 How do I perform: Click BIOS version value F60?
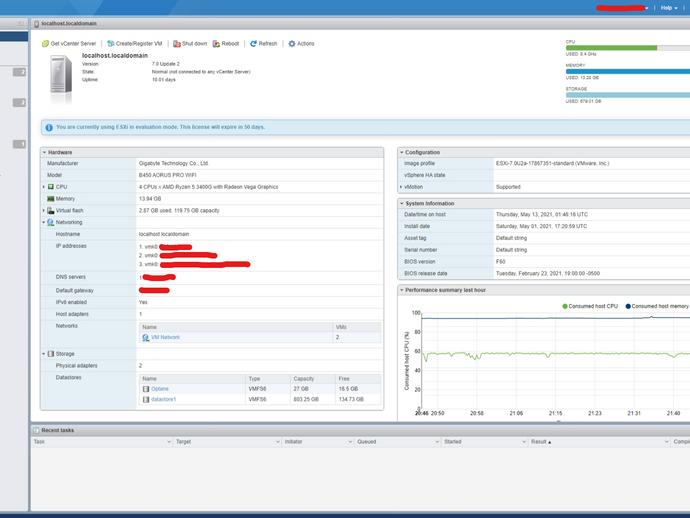pos(500,262)
